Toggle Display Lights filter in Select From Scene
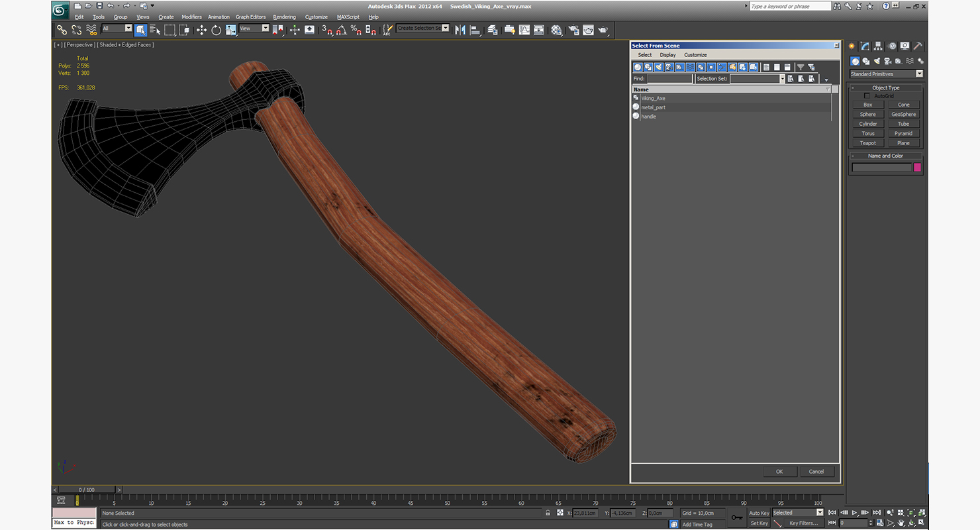This screenshot has width=980, height=530. pyautogui.click(x=659, y=67)
